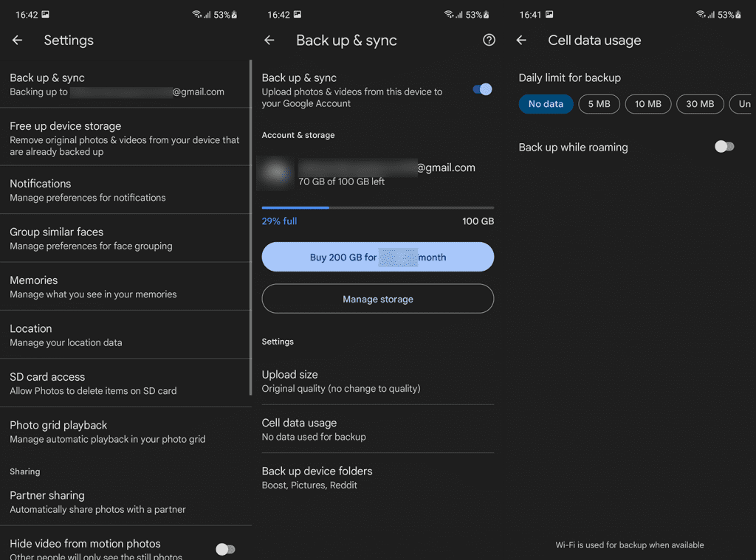Tap the blurred account profile picture
The image size is (756, 560).
[276, 173]
